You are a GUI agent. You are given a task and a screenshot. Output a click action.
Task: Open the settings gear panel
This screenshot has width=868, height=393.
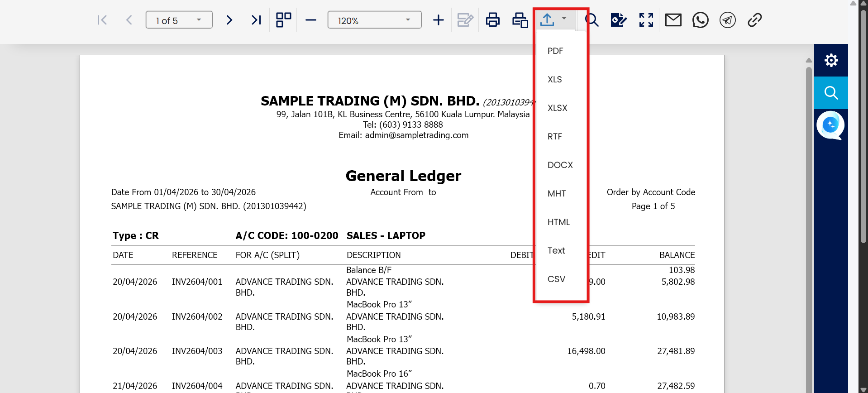pos(831,60)
